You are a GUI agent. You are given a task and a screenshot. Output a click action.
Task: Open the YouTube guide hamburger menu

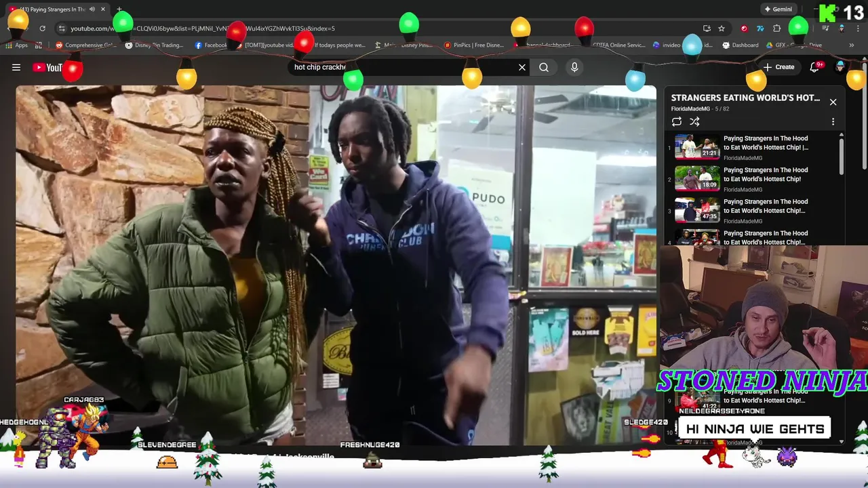point(16,67)
